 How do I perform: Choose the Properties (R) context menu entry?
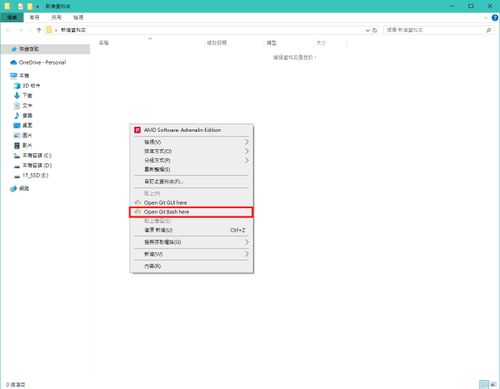click(x=191, y=266)
